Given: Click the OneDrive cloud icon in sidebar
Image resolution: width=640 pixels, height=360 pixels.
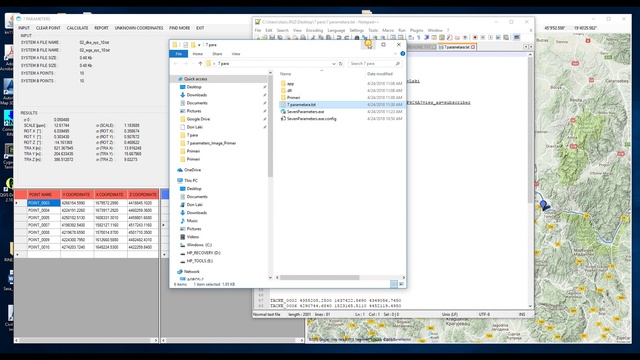Looking at the screenshot, I should click(180, 170).
